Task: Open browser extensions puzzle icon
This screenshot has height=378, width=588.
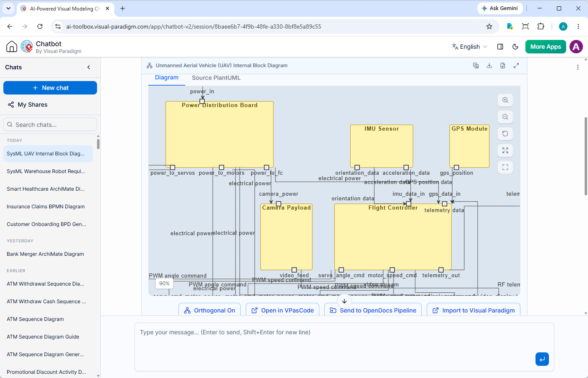Action: [541, 26]
